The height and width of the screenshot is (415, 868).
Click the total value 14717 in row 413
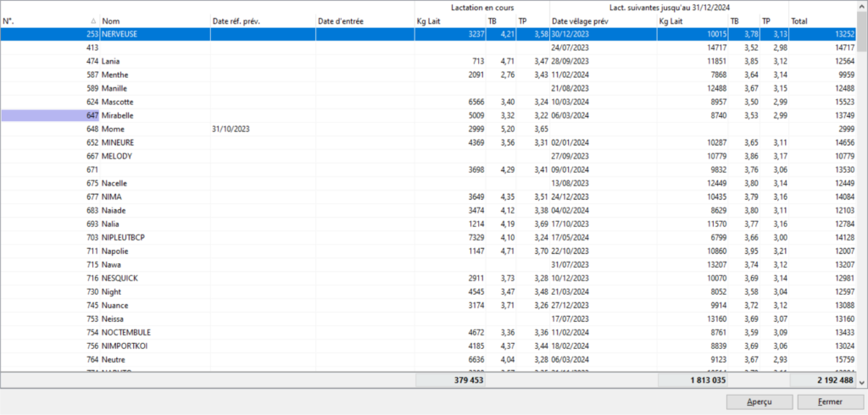(845, 47)
